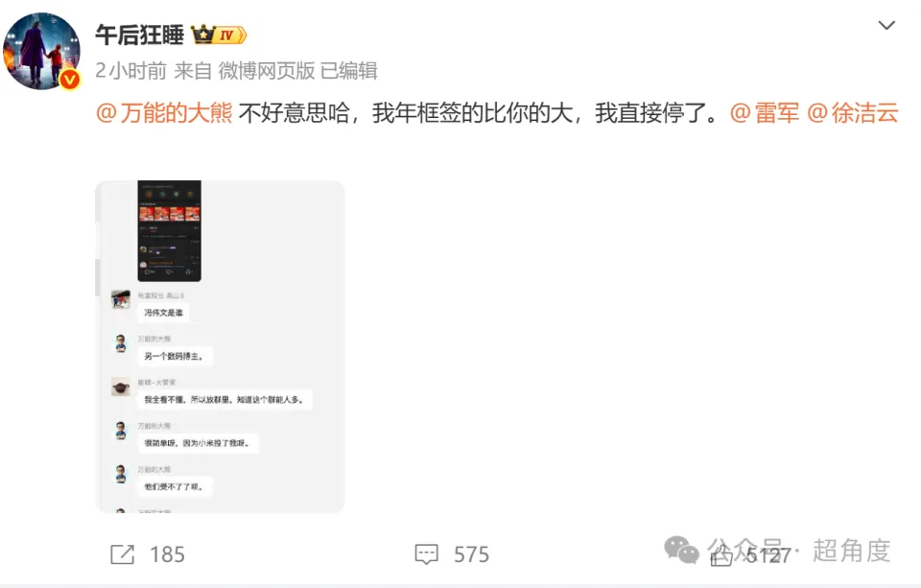This screenshot has width=921, height=588.
Task: Open 午后狂睡's profile avatar
Action: click(41, 51)
